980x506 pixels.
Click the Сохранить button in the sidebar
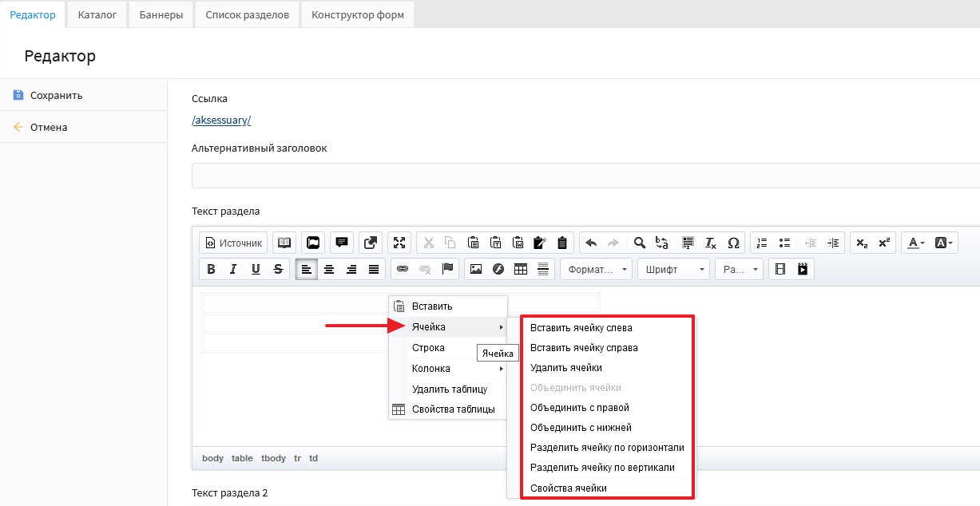tap(56, 95)
